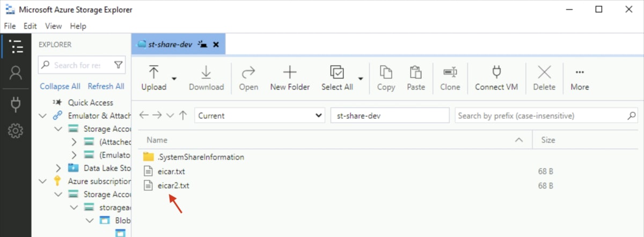Expand the (Emulator) storage node
Viewport: 644px width, 237px height.
[x=75, y=155]
